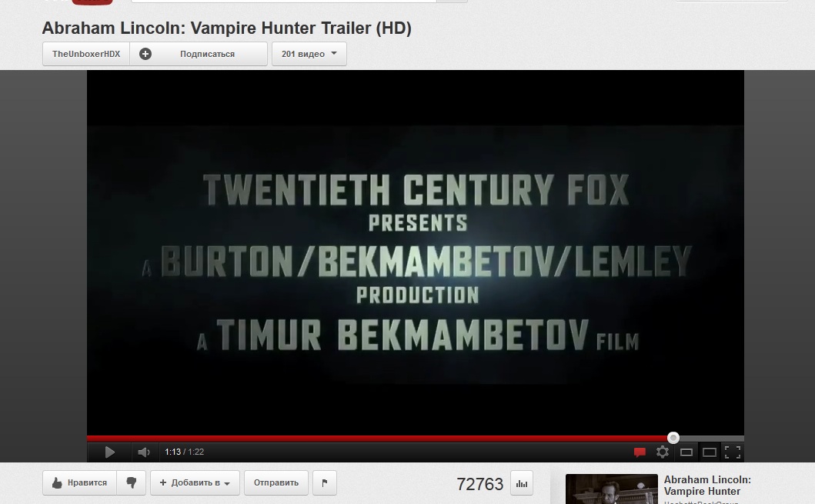This screenshot has width=815, height=504.
Task: Click the plus icon beside Подписаться
Action: click(145, 54)
